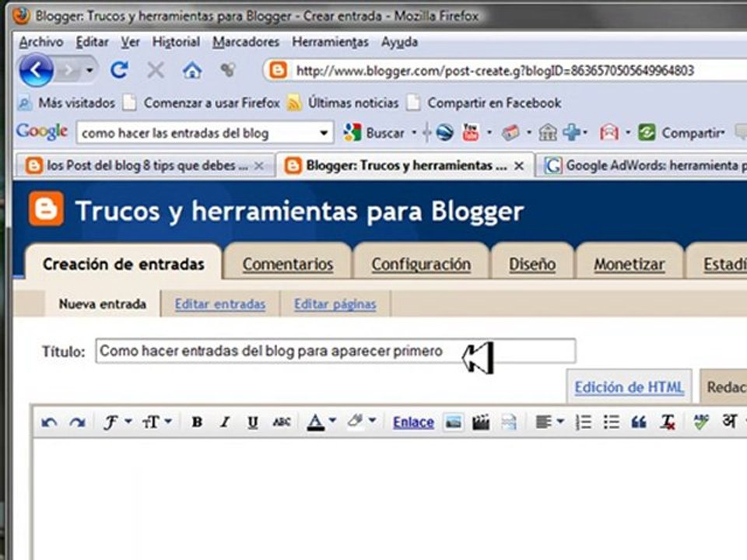Click the Enlace link button in editor
Screen dimensions: 747x560
[x=413, y=422]
